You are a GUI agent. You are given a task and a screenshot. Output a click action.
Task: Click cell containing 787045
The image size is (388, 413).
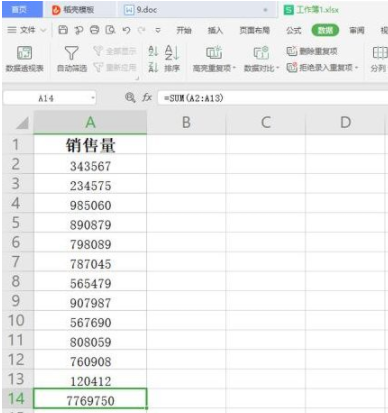[90, 262]
